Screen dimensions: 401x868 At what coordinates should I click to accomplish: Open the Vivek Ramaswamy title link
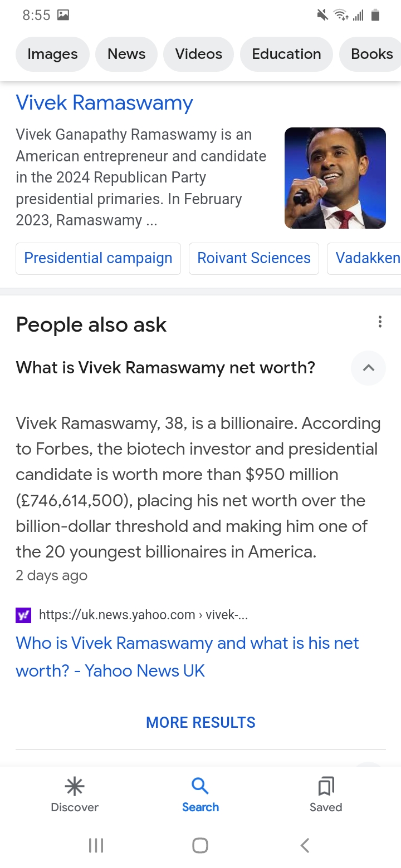[105, 103]
